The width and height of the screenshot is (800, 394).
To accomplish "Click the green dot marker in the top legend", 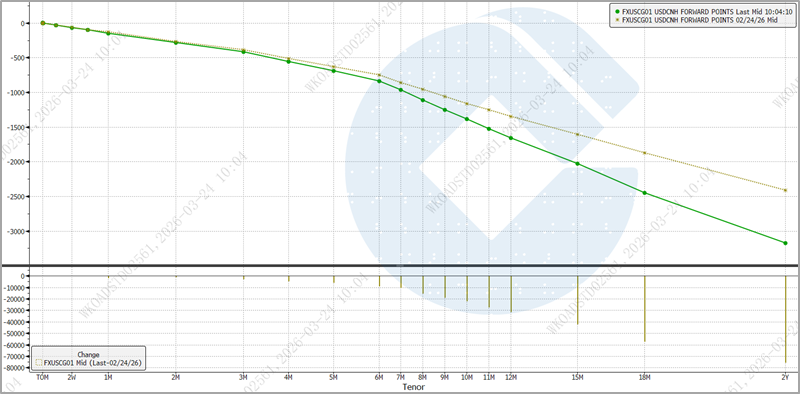I will pos(617,11).
